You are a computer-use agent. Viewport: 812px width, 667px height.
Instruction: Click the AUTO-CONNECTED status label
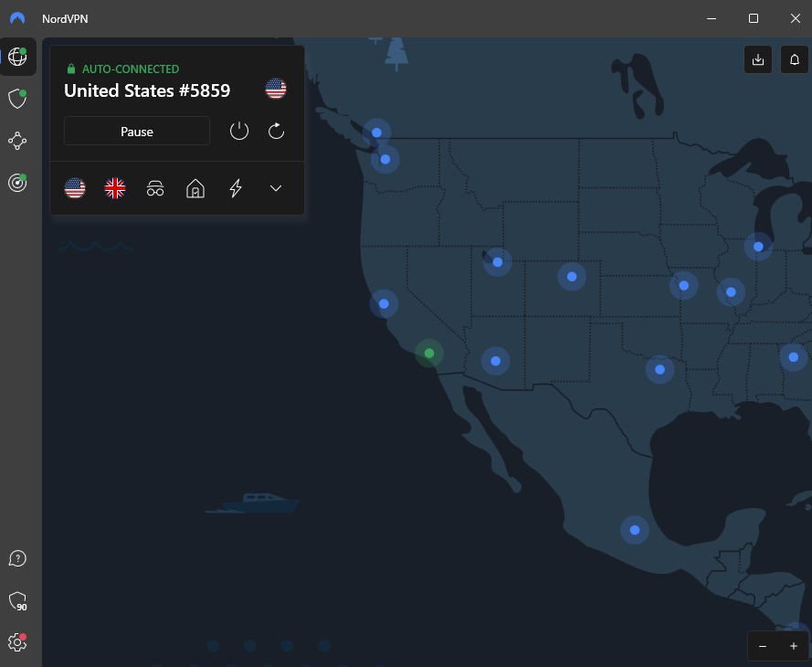(131, 69)
